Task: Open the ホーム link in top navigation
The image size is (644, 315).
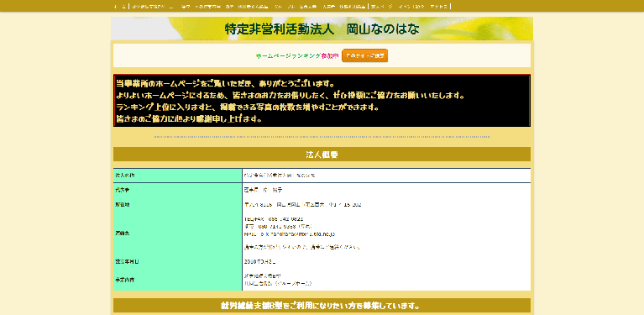Action: pyautogui.click(x=119, y=7)
